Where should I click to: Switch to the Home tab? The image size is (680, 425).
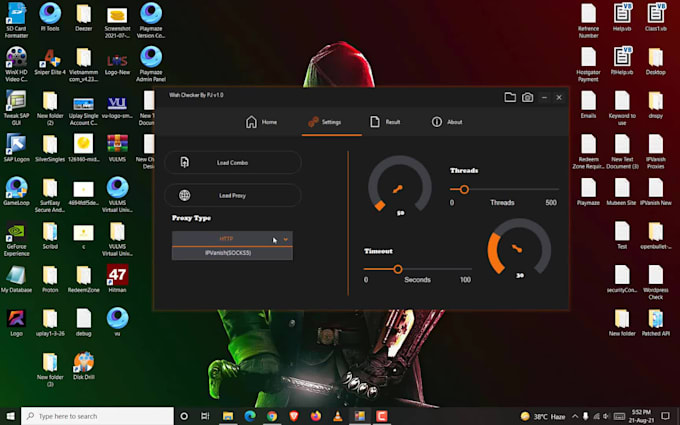pos(262,122)
